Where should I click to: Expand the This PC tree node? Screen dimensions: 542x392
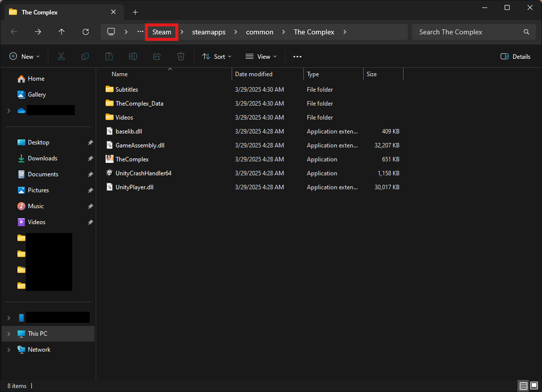click(9, 334)
